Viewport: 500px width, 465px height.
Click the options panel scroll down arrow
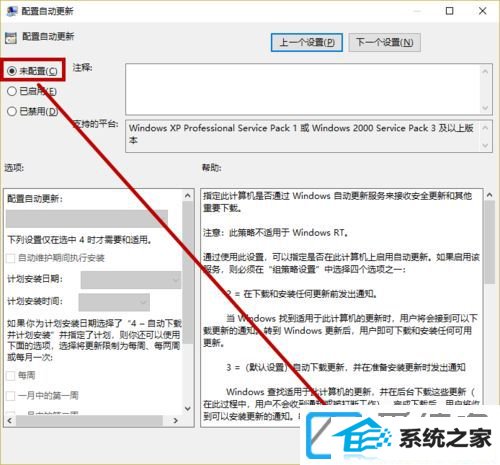188,408
